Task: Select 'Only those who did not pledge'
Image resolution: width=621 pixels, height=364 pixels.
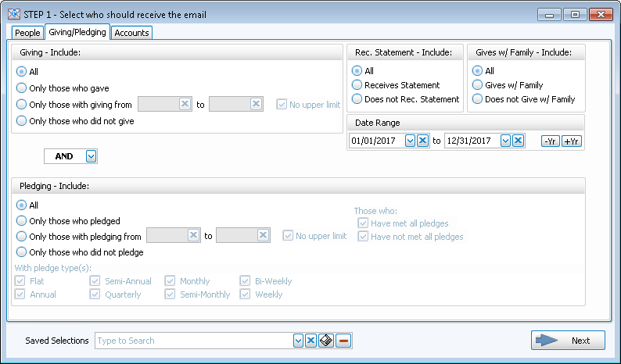Action: pyautogui.click(x=21, y=252)
